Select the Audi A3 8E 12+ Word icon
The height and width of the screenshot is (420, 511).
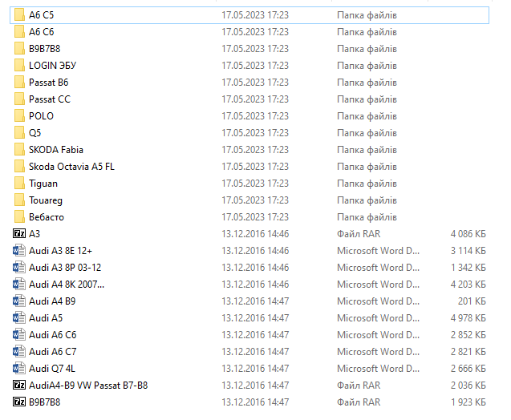(x=19, y=251)
